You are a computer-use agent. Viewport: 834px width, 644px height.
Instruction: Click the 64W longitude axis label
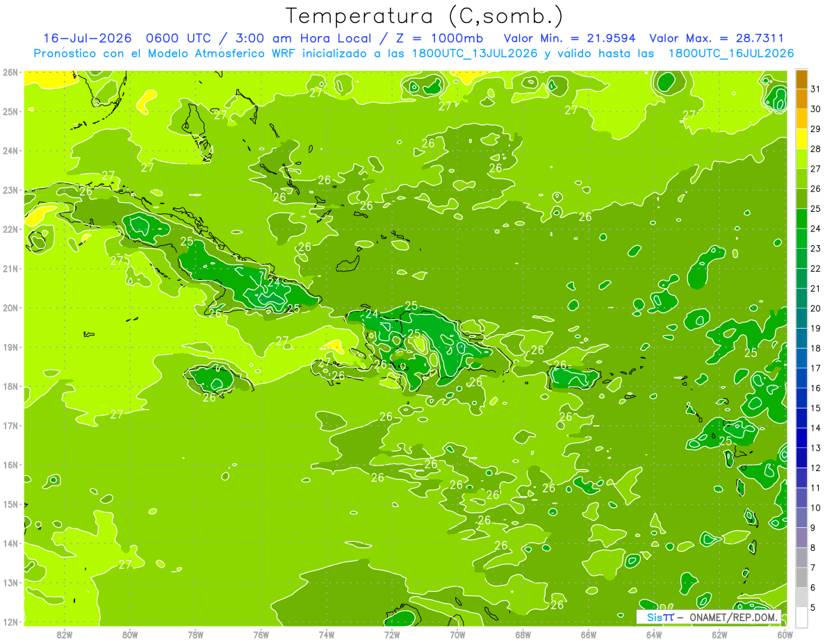[x=654, y=634]
